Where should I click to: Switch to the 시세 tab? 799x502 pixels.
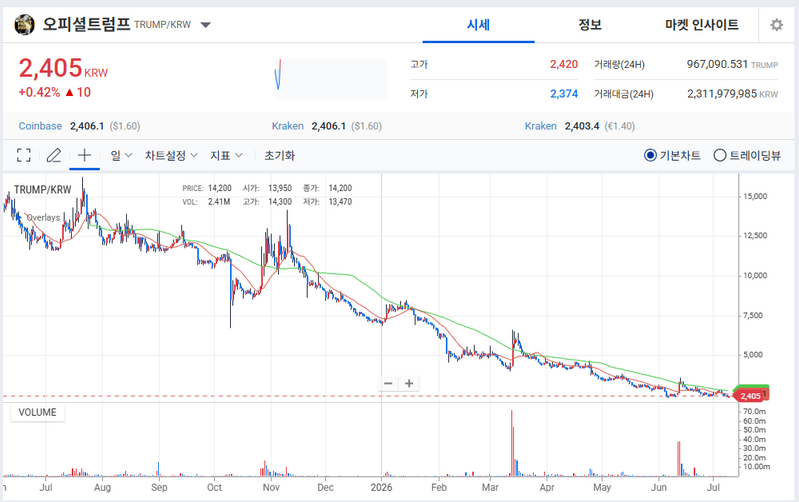coord(478,24)
